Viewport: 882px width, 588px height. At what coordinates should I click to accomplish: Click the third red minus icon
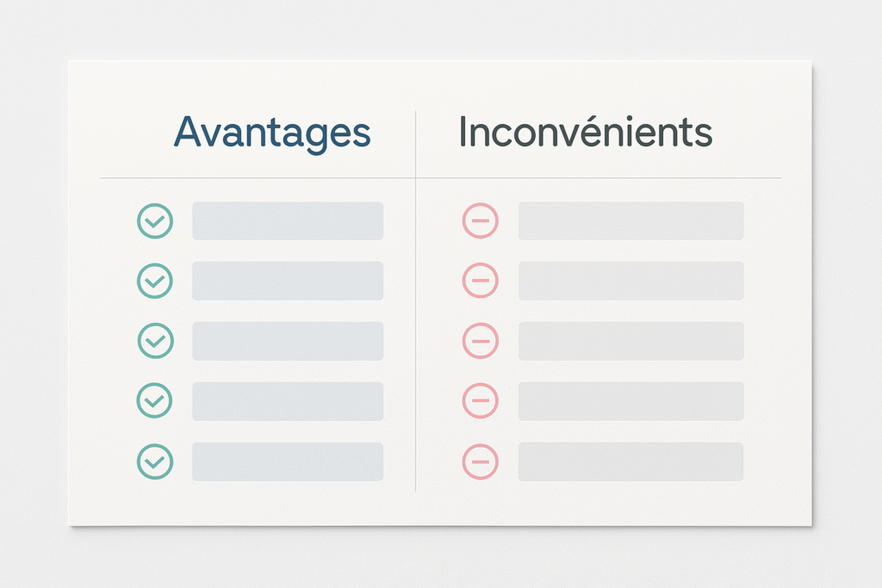(481, 341)
